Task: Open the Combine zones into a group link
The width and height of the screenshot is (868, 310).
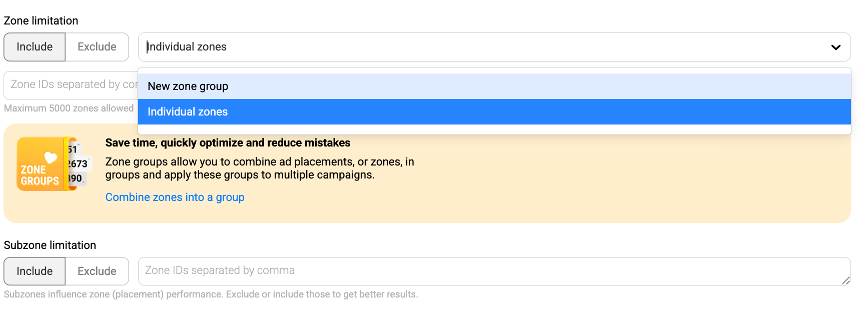Action: pyautogui.click(x=175, y=197)
